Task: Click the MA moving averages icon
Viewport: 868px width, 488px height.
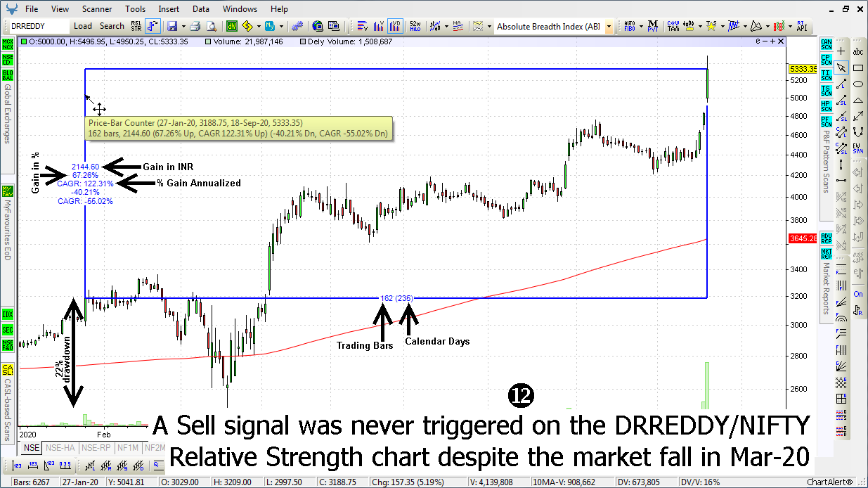Action: 458,26
